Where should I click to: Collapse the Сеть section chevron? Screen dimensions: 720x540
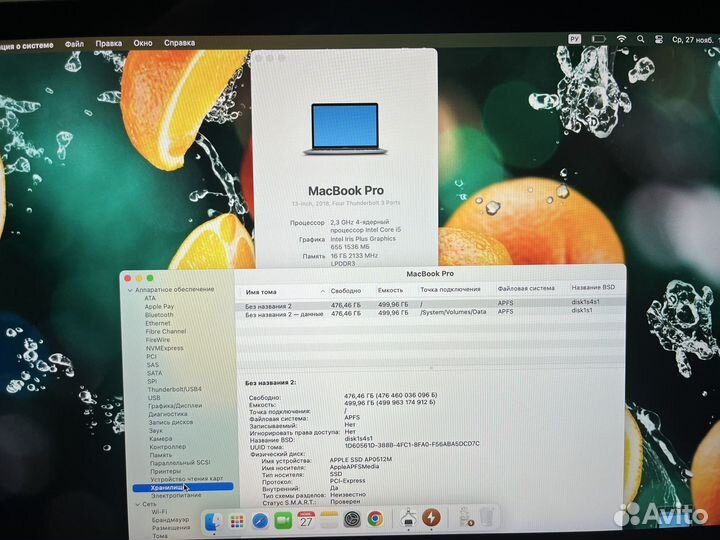click(x=138, y=504)
